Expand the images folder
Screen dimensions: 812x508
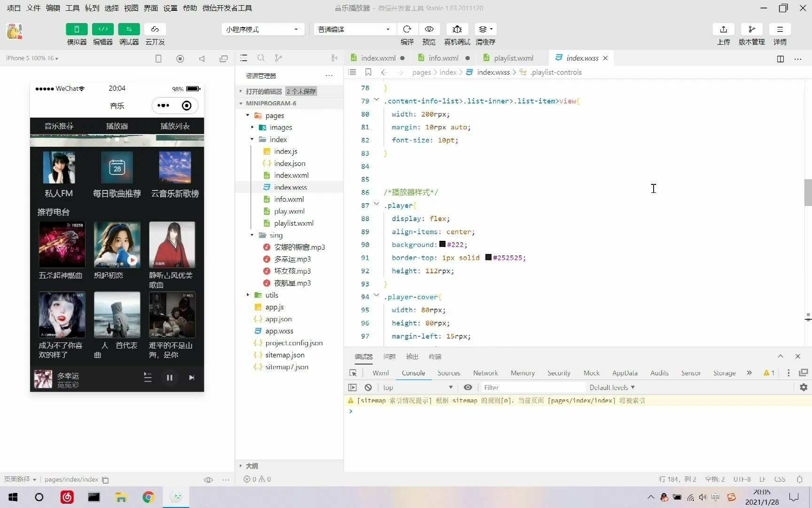coord(252,127)
